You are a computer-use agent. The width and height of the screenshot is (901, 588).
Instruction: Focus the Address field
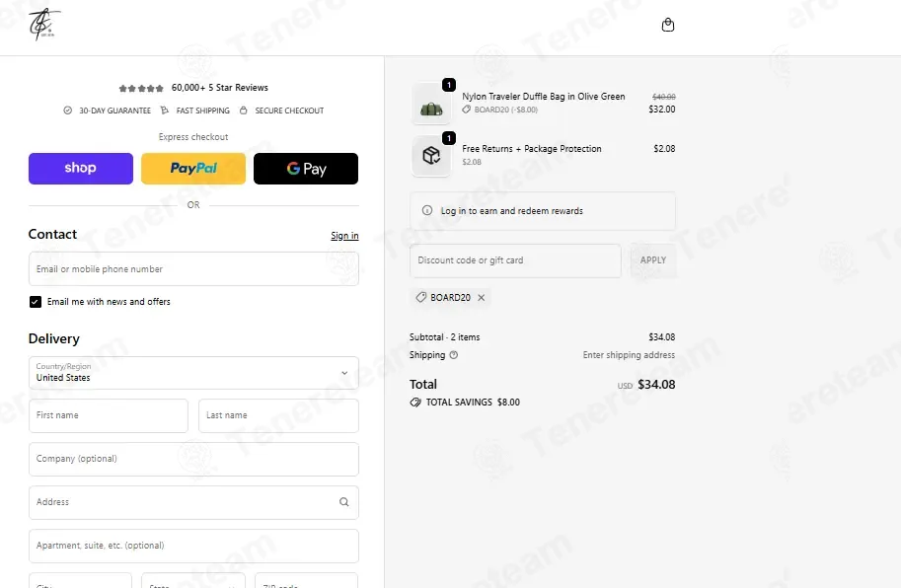click(x=193, y=502)
